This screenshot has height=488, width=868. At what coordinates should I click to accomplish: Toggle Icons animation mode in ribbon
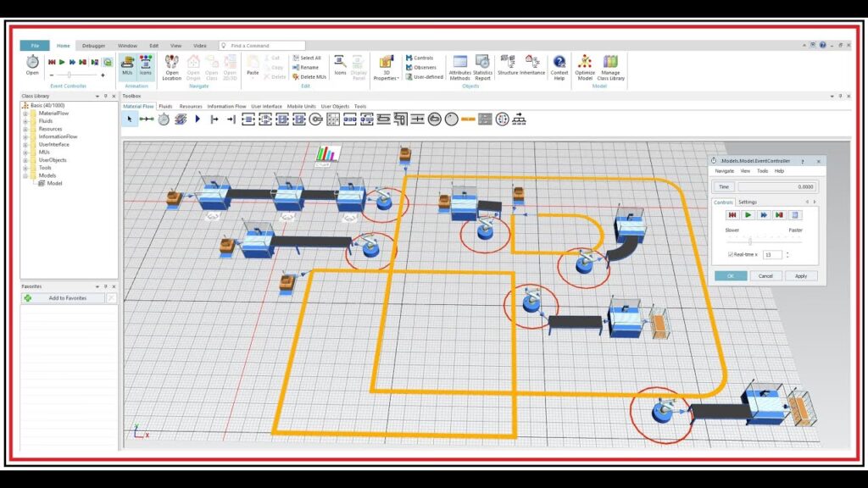pyautogui.click(x=146, y=64)
